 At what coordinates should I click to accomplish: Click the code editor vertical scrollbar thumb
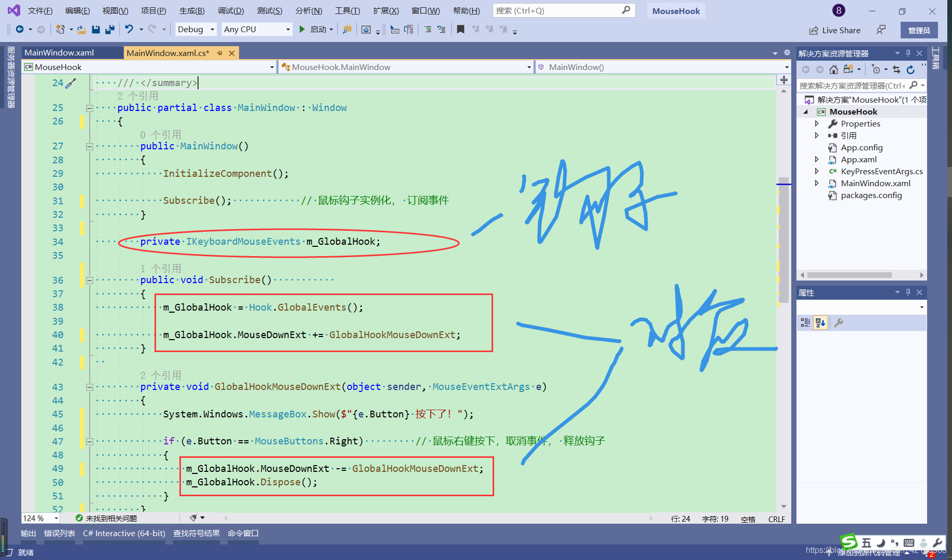(x=784, y=241)
